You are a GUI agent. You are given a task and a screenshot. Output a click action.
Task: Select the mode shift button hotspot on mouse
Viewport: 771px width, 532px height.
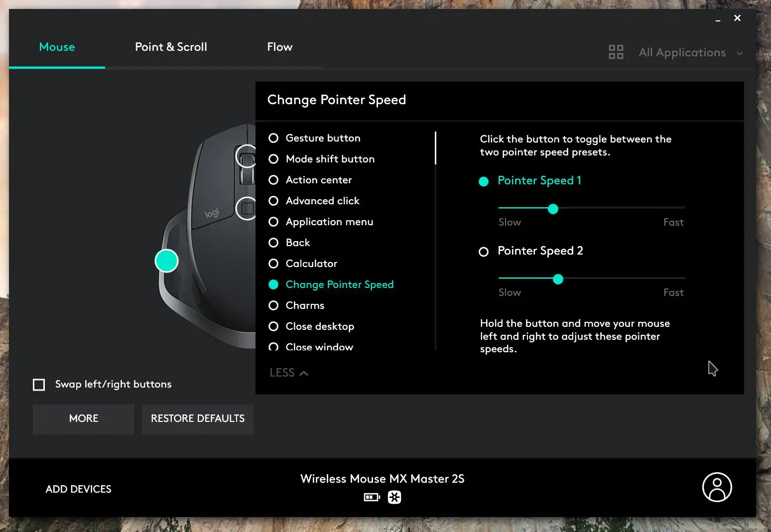click(246, 208)
